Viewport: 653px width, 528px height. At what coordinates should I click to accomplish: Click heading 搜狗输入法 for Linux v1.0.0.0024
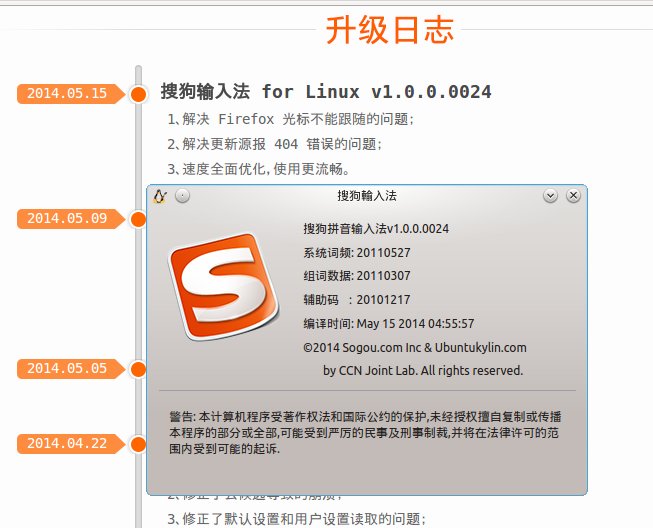pyautogui.click(x=326, y=92)
